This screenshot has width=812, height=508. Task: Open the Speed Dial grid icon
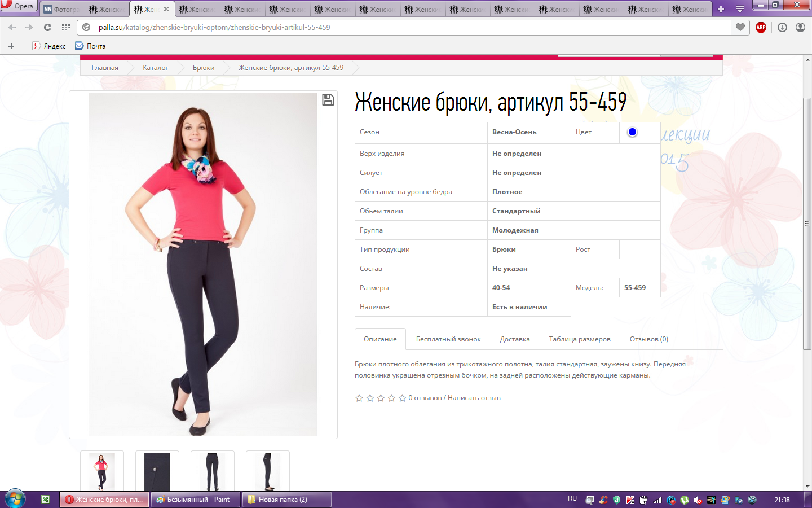click(x=66, y=27)
